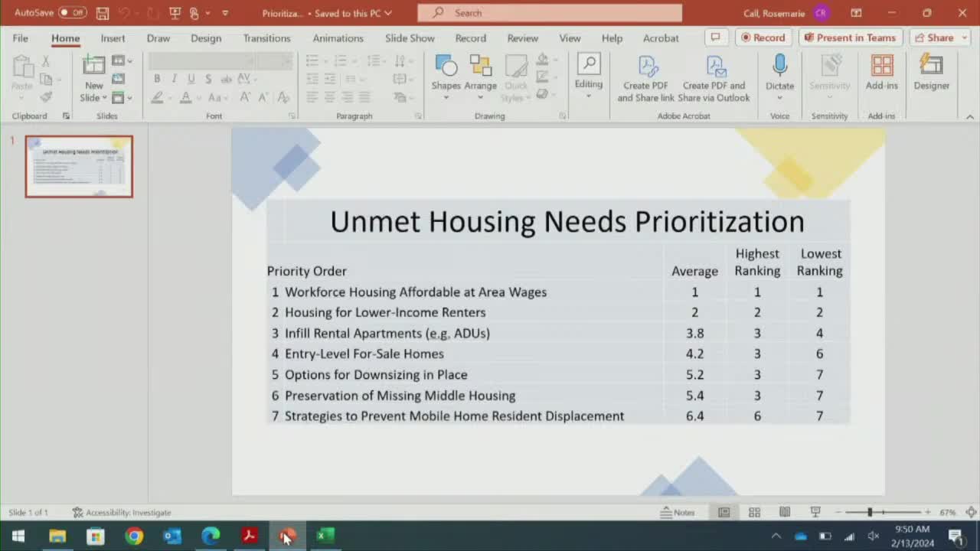Click Create PDF and Share link
This screenshot has width=980, height=551.
(645, 77)
